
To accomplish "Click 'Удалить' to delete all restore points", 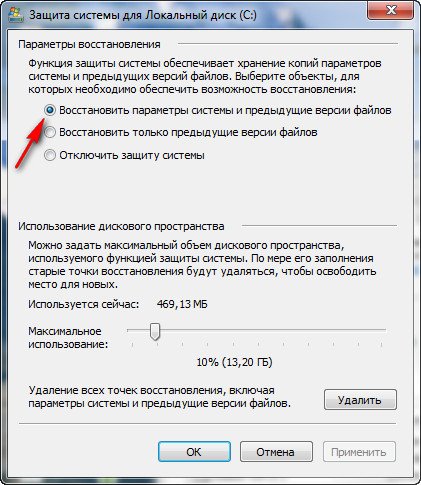I will pyautogui.click(x=360, y=399).
